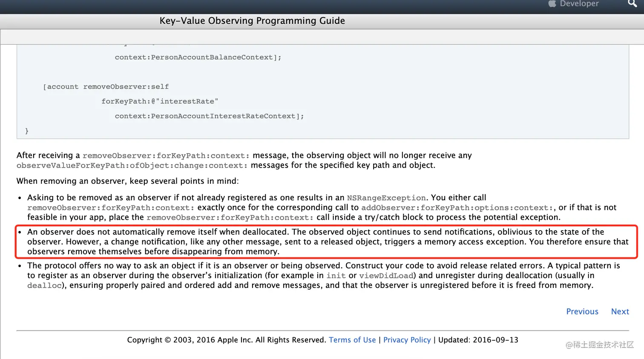Click the Copyright 2003, 2016 Apple Inc. text
Screen dimensions: 644x359
tap(227, 340)
